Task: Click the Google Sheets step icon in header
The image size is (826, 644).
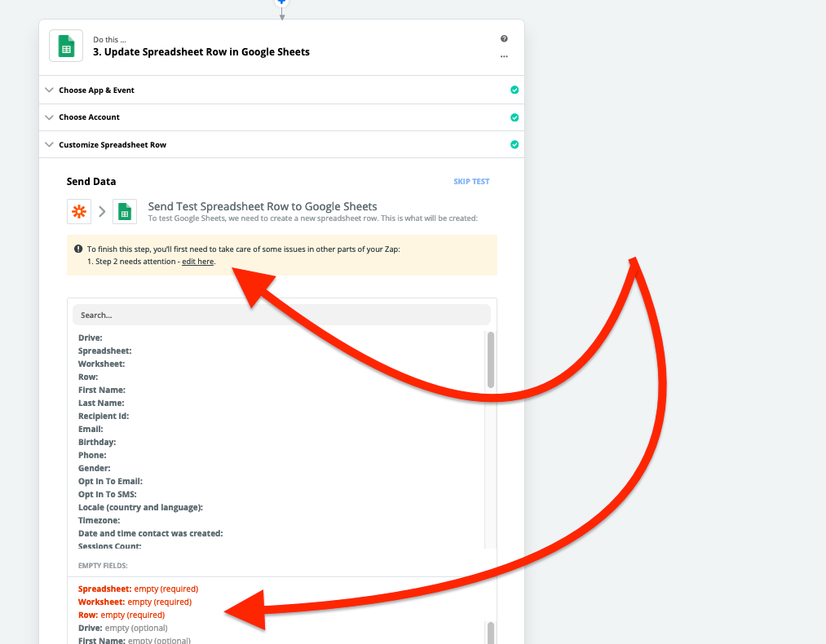Action: click(66, 46)
